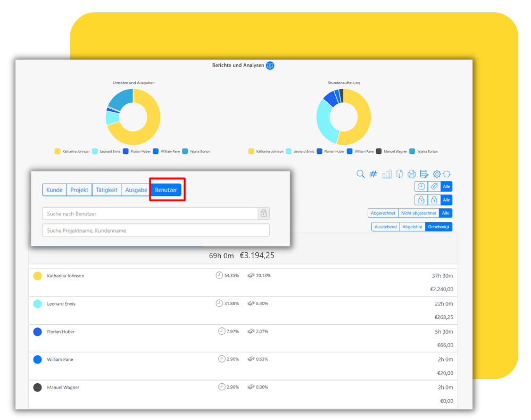The image size is (531, 420).
Task: Click the Suche nach Benutzer field
Action: [x=150, y=213]
